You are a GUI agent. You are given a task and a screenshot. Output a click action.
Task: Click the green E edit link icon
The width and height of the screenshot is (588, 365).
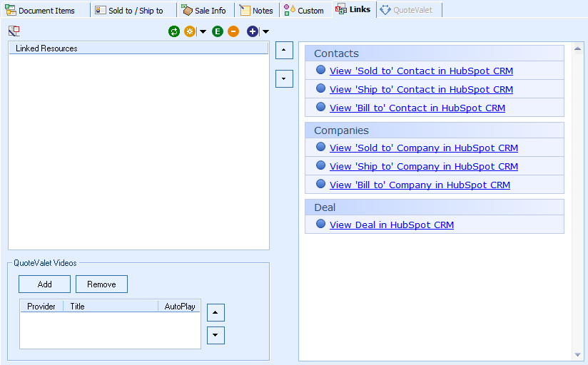tap(218, 31)
